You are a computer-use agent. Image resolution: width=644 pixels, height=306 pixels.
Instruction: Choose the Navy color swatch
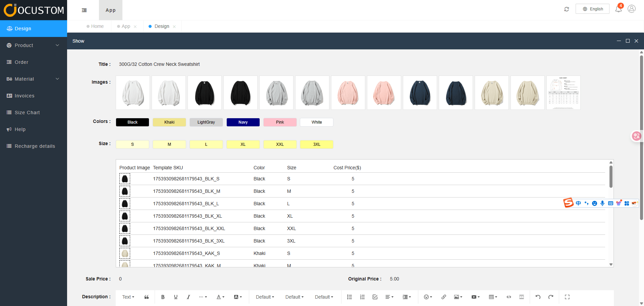pyautogui.click(x=243, y=122)
